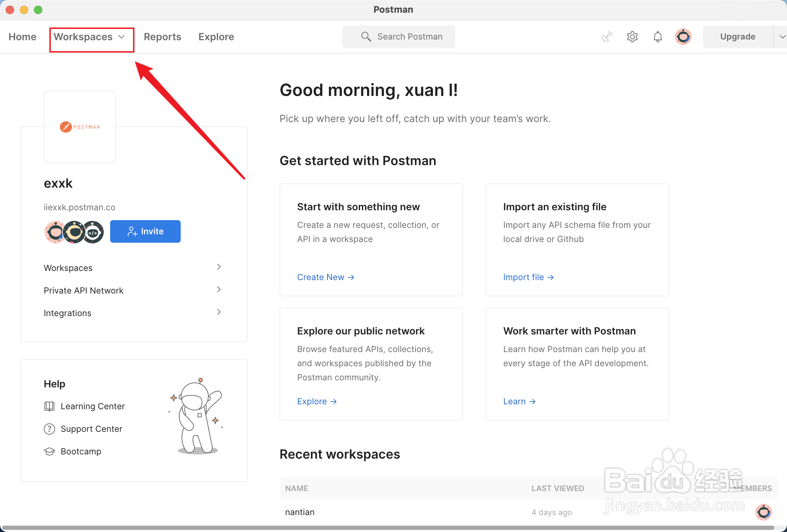Click the Bootcamp graduation cap icon
The image size is (787, 532).
coord(49,452)
